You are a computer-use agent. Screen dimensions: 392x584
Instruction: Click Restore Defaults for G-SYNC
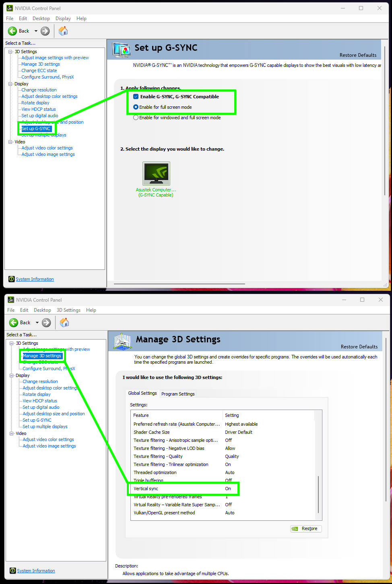click(x=358, y=55)
